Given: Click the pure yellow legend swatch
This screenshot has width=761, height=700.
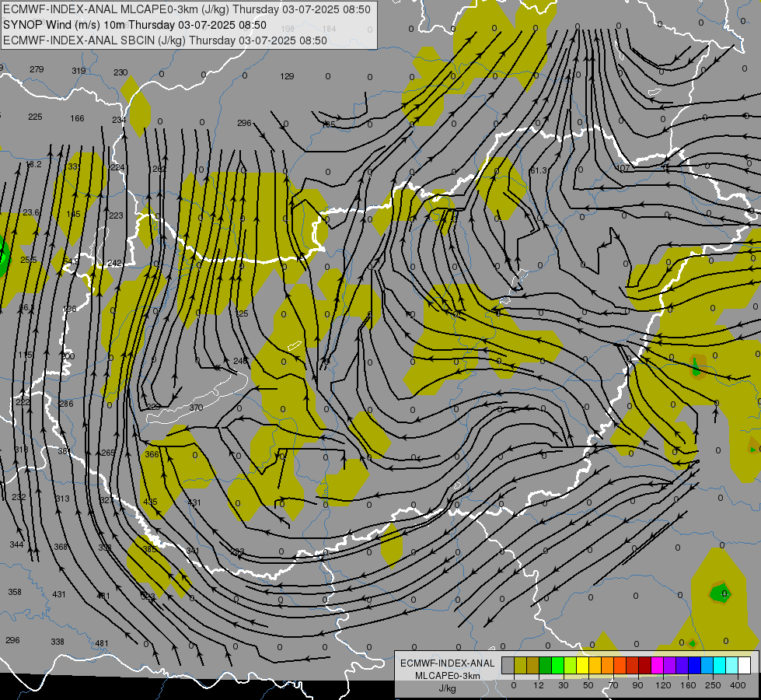Looking at the screenshot, I should coord(582,666).
